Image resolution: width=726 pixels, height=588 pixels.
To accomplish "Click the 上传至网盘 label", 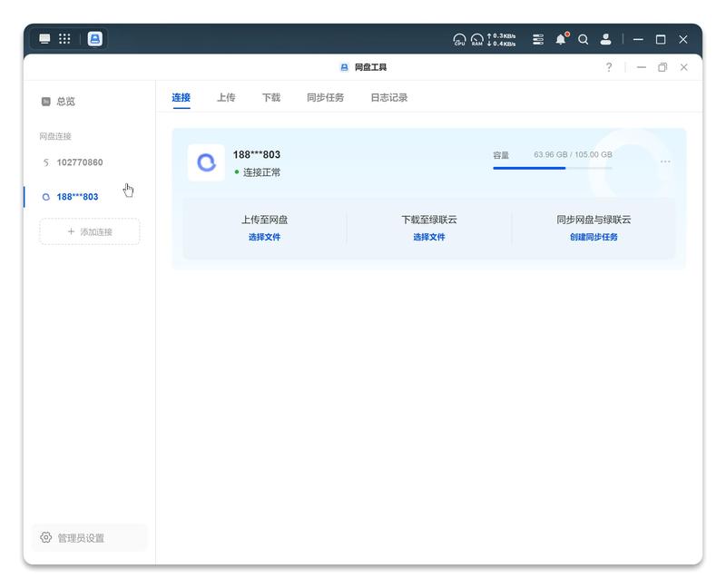I will click(x=264, y=220).
